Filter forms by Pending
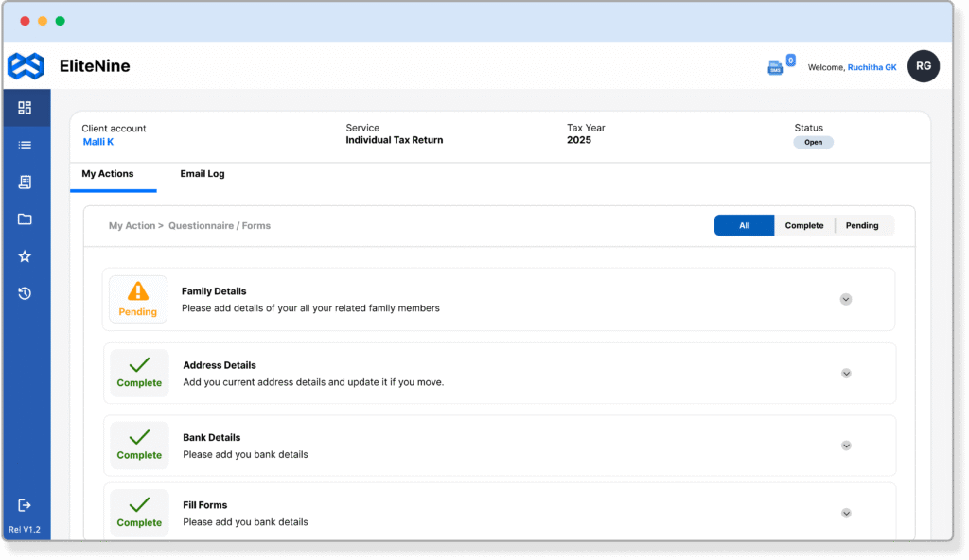 pyautogui.click(x=862, y=225)
